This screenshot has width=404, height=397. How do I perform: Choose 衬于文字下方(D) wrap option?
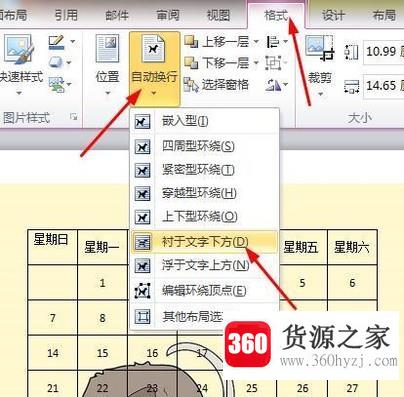pos(204,242)
